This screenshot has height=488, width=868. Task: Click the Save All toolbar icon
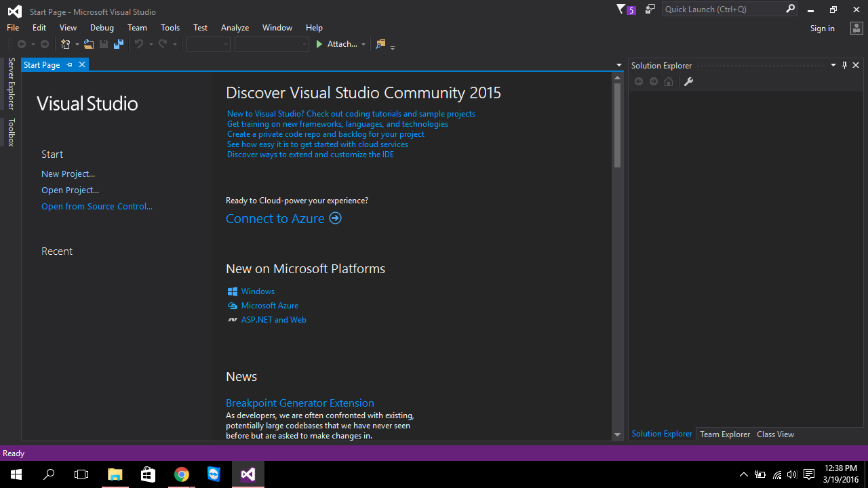[x=118, y=43]
